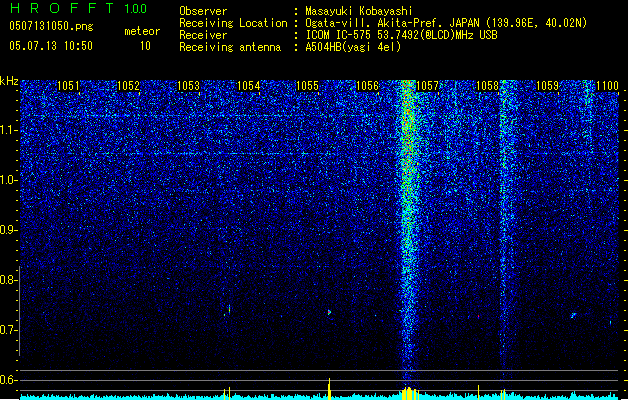Click the meteor count value 10
This screenshot has width=629, height=400.
pyautogui.click(x=145, y=46)
